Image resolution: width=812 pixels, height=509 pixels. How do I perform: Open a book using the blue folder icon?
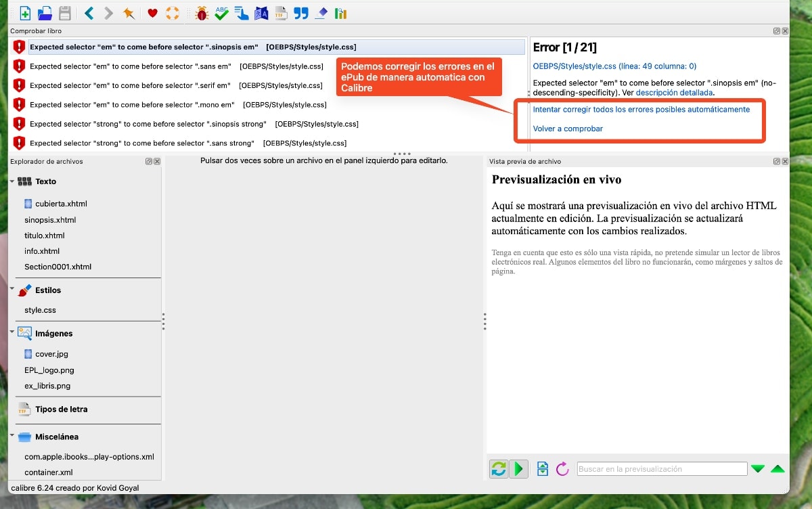[43, 13]
